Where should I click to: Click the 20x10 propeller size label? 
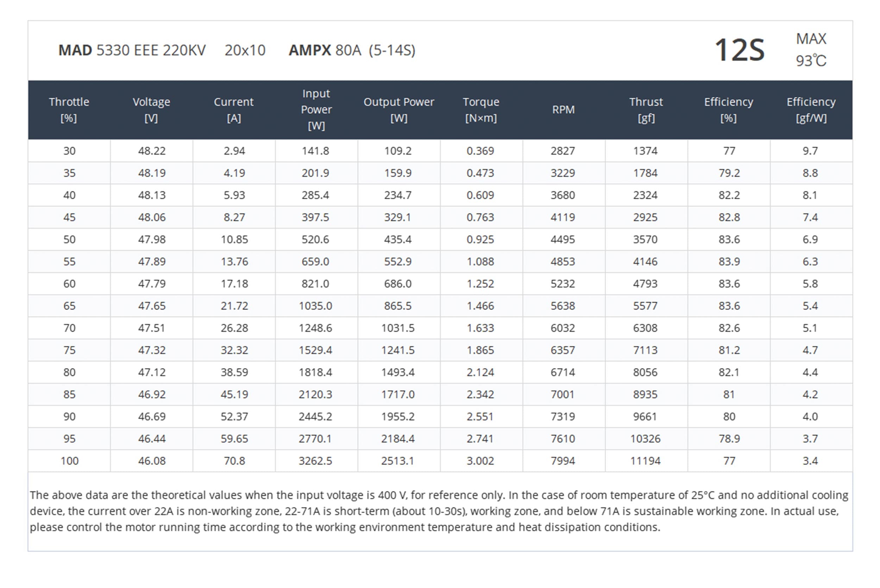[x=245, y=50]
